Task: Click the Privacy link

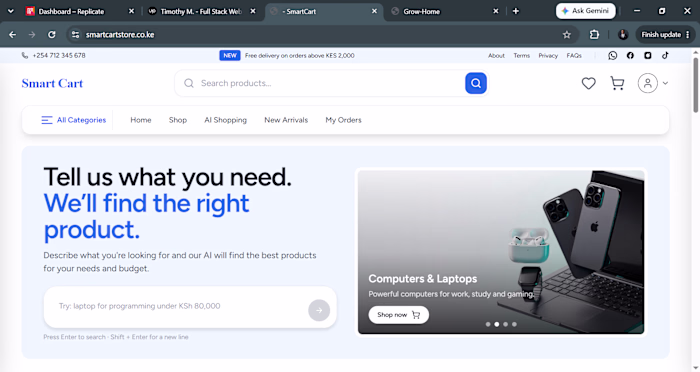Action: point(548,55)
